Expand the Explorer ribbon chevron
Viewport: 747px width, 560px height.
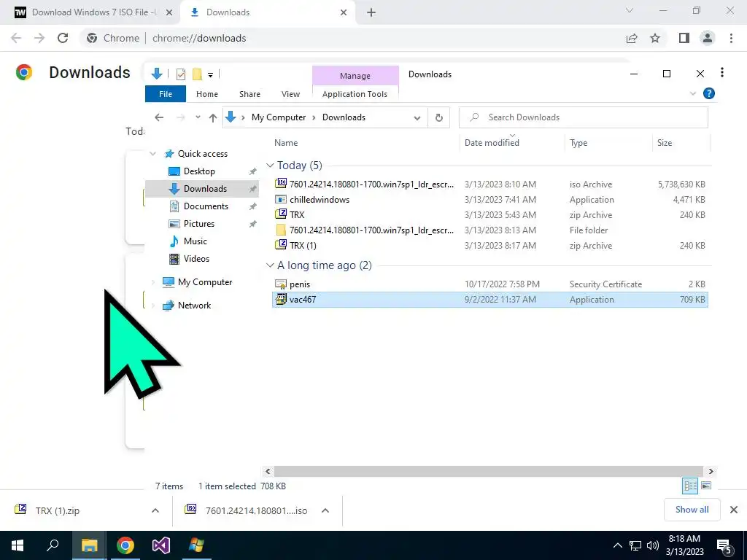[x=693, y=93]
